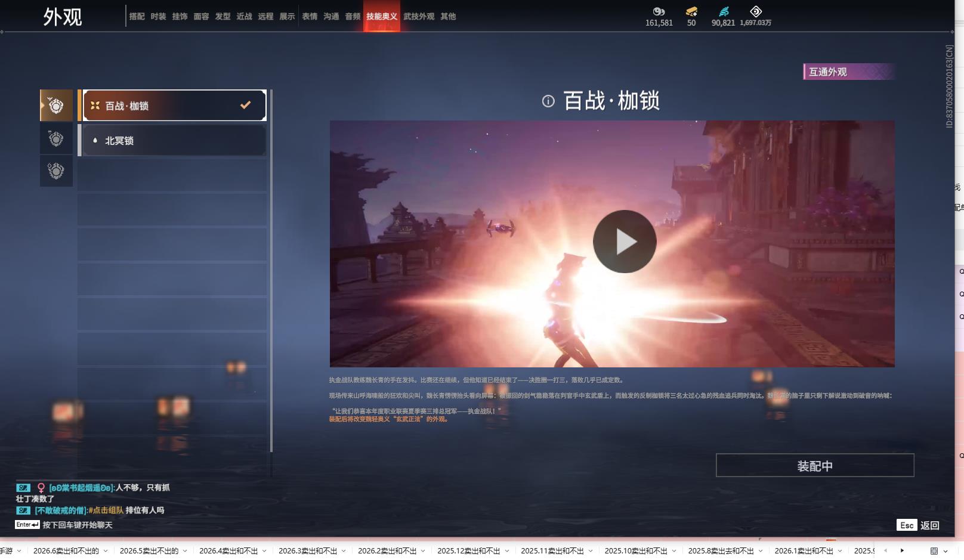Click the diamond icon above 1,697.03万

756,11
